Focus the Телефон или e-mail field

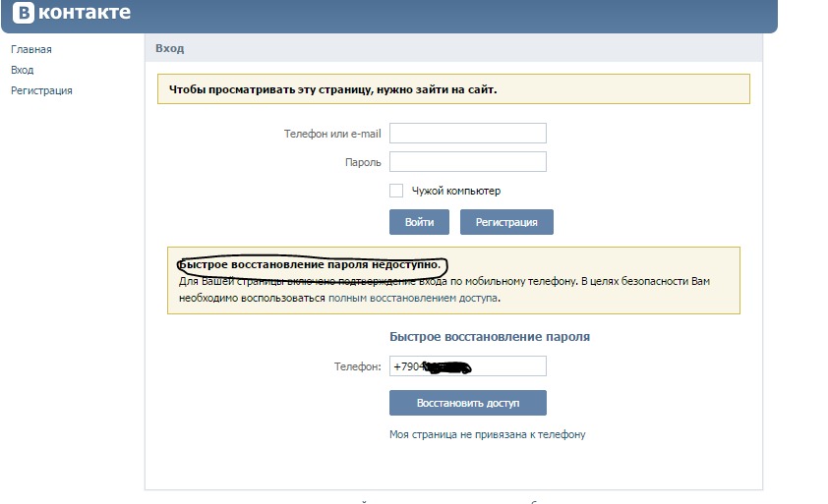pos(468,133)
